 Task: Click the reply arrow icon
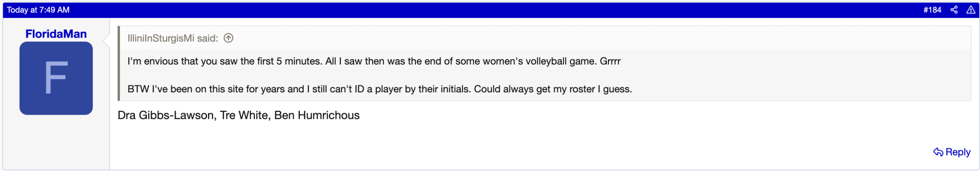point(938,152)
